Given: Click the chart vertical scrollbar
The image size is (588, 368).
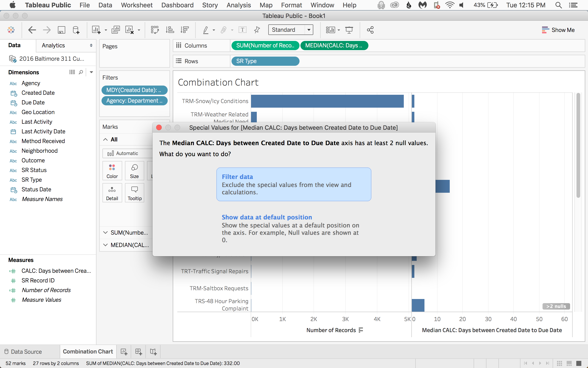Looking at the screenshot, I should click(578, 146).
